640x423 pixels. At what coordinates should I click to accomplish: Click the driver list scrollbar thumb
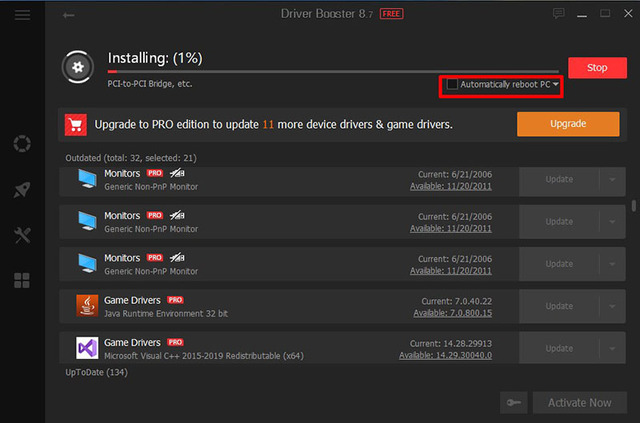point(634,205)
